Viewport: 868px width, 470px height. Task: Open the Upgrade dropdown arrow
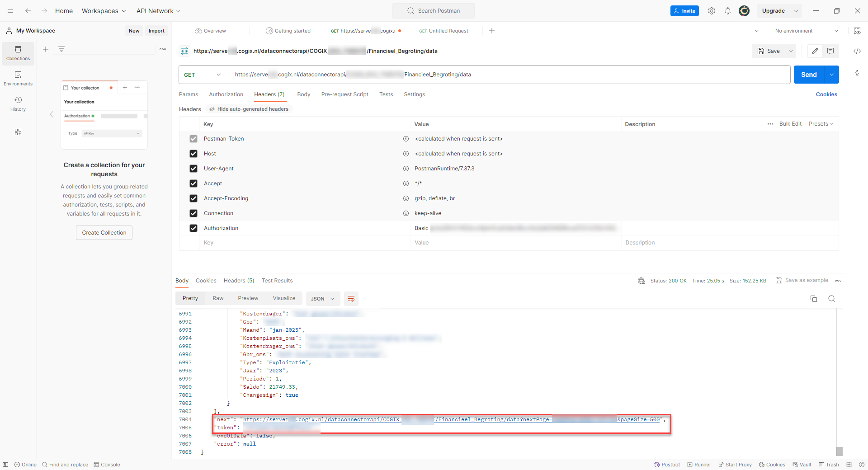[x=796, y=11]
